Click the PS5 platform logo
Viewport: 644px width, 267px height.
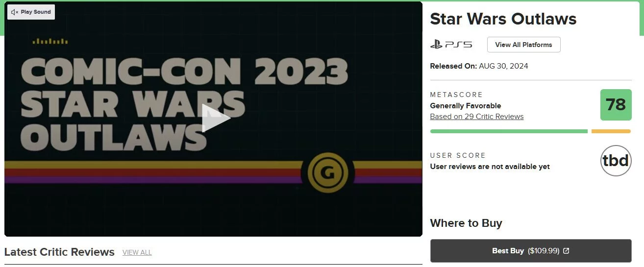451,45
